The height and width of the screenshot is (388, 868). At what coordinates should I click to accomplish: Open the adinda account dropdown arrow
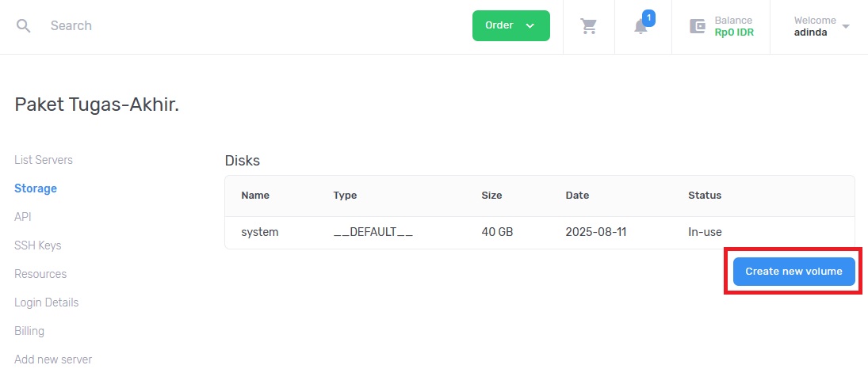coord(845,26)
